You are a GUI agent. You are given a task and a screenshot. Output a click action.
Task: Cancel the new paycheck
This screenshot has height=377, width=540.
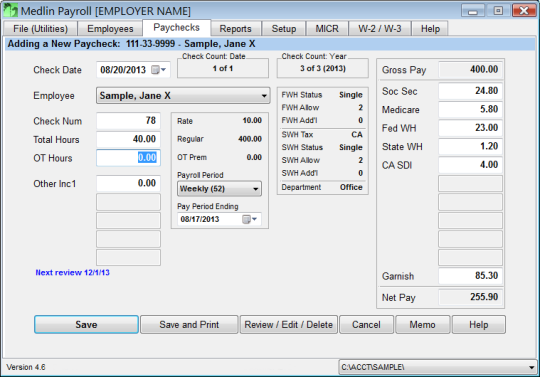pyautogui.click(x=366, y=324)
